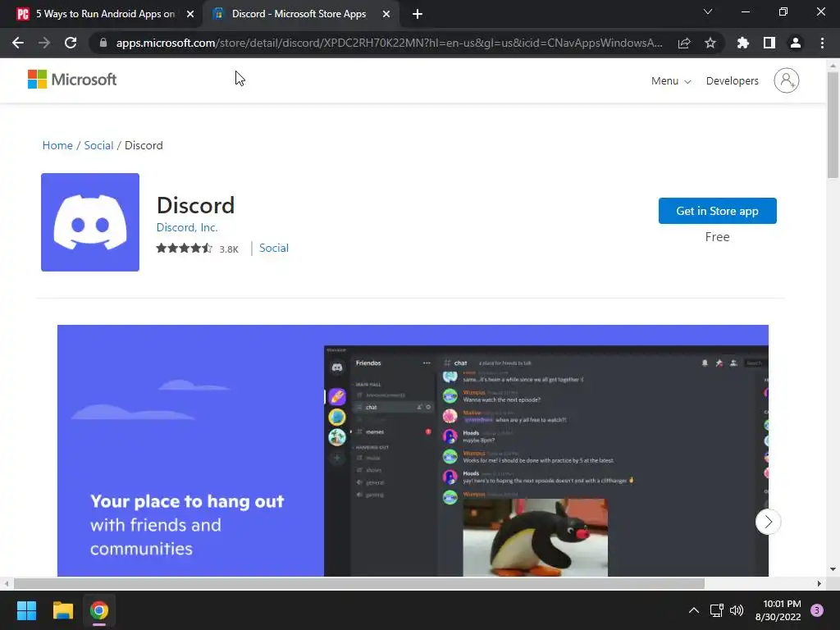Click the Chrome taskbar icon
The width and height of the screenshot is (840, 630).
[x=99, y=610]
